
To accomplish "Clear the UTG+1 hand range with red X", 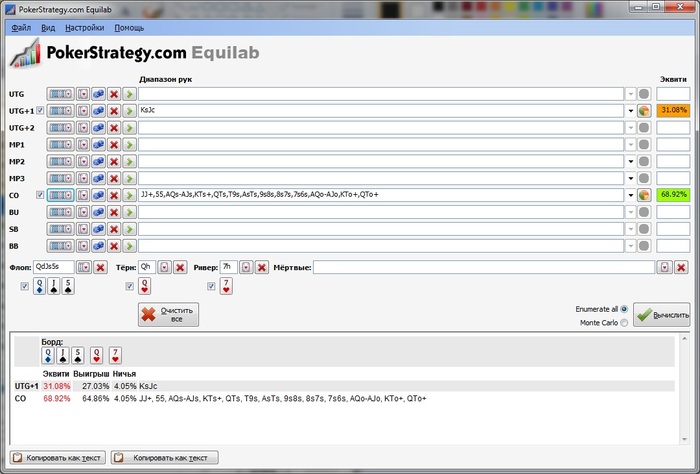I will (x=114, y=111).
